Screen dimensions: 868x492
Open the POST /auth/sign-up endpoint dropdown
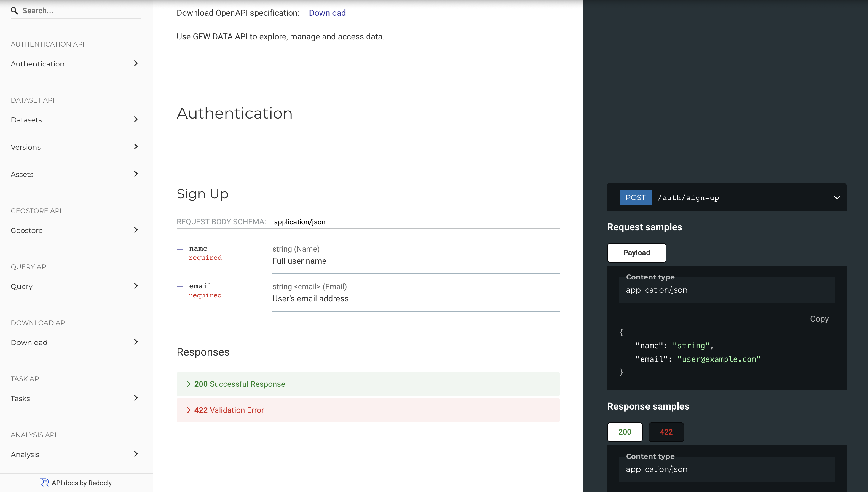point(837,198)
